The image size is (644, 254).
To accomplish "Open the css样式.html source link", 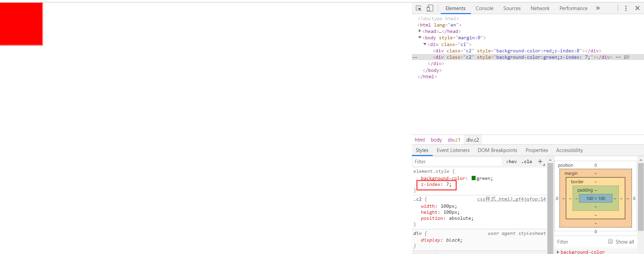I will pos(512,199).
